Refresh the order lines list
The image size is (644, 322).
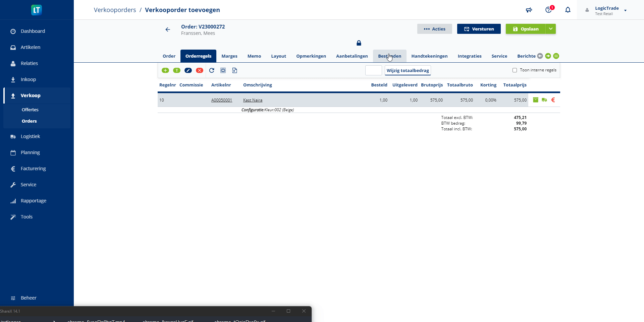[x=212, y=70]
